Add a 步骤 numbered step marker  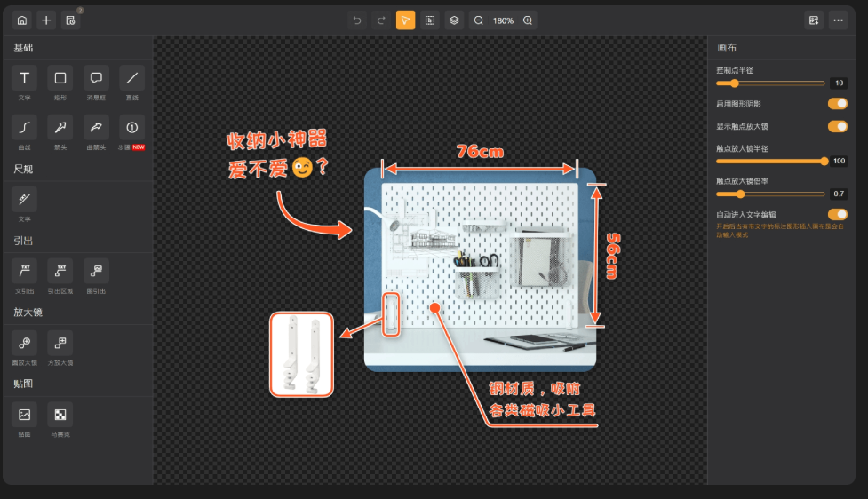click(131, 127)
